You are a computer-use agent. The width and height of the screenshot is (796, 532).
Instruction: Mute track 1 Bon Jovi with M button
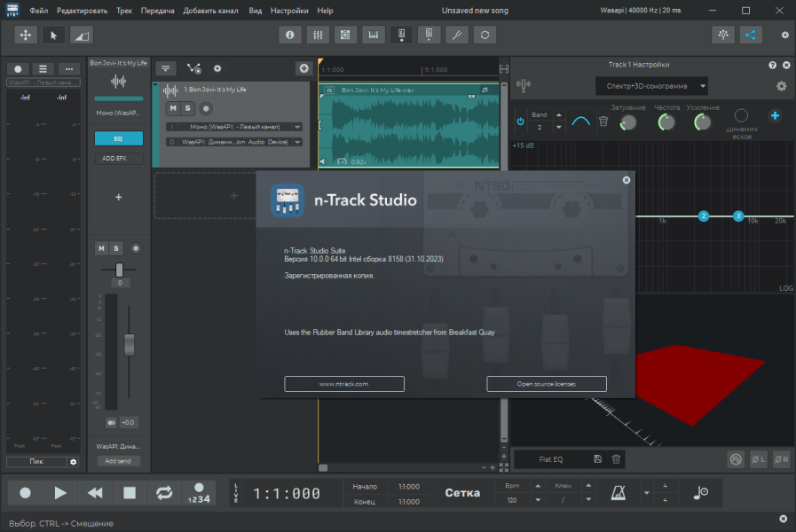(173, 108)
